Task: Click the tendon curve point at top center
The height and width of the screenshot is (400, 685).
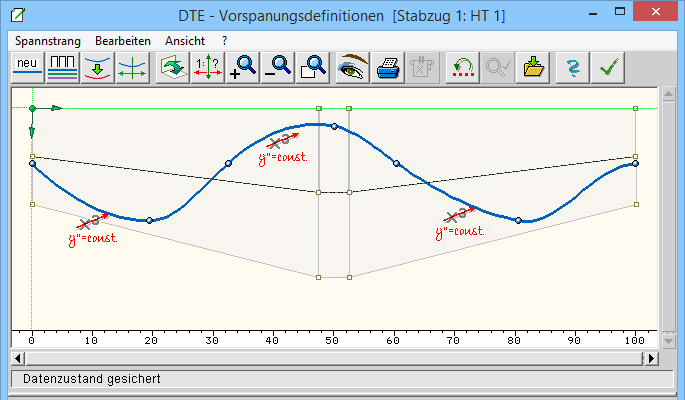Action: tap(334, 126)
